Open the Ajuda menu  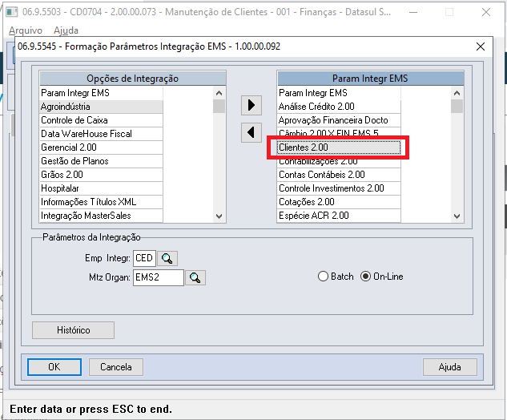[66, 30]
